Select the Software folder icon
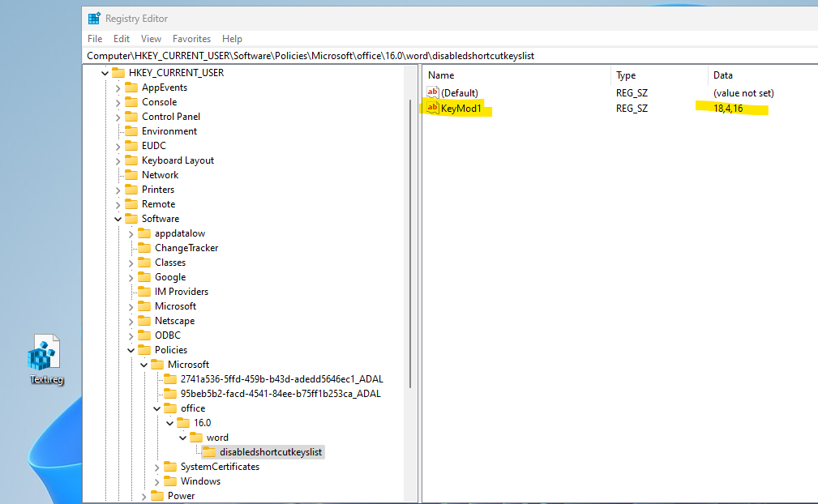This screenshot has height=504, width=818. click(x=131, y=219)
